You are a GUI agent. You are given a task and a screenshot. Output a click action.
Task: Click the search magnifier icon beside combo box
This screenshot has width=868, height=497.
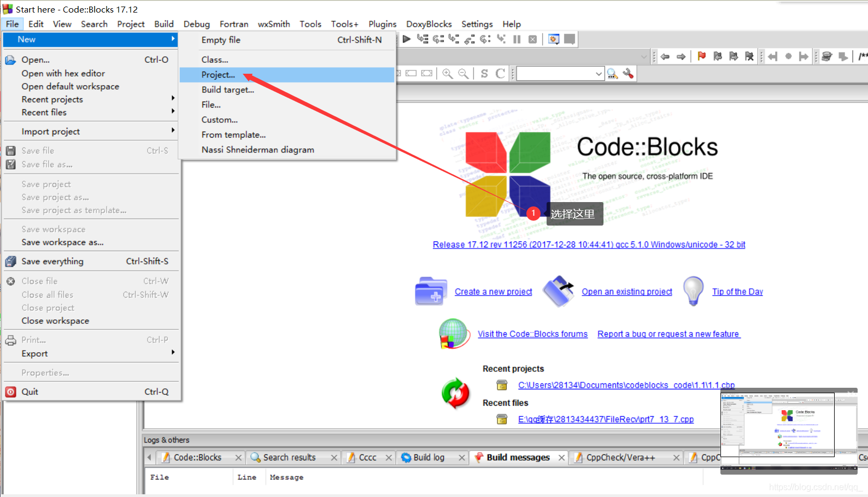pos(612,74)
